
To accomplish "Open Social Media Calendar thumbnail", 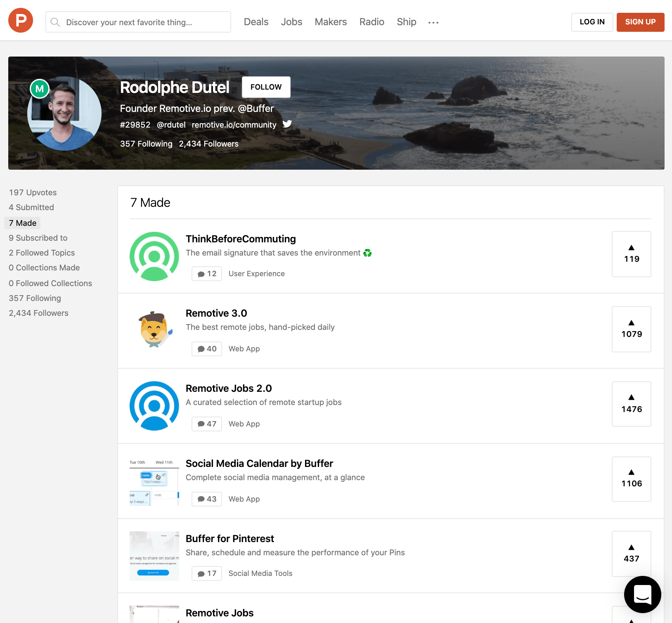I will (x=154, y=481).
